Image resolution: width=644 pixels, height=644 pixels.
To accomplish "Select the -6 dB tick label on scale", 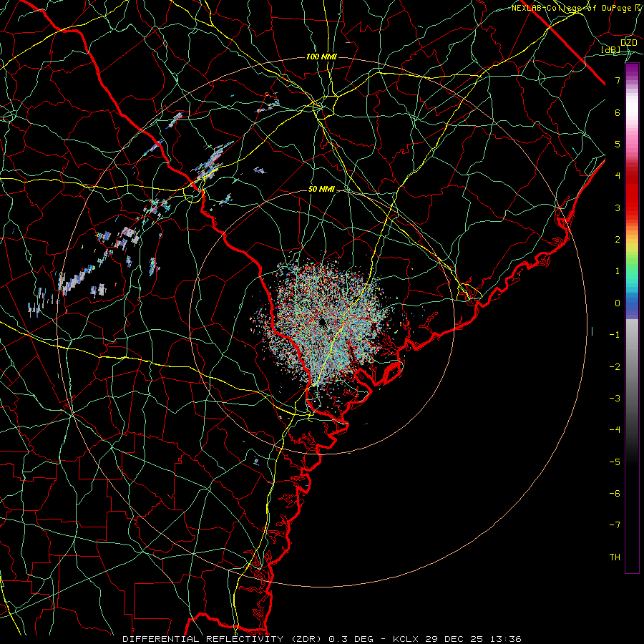I will tap(615, 494).
